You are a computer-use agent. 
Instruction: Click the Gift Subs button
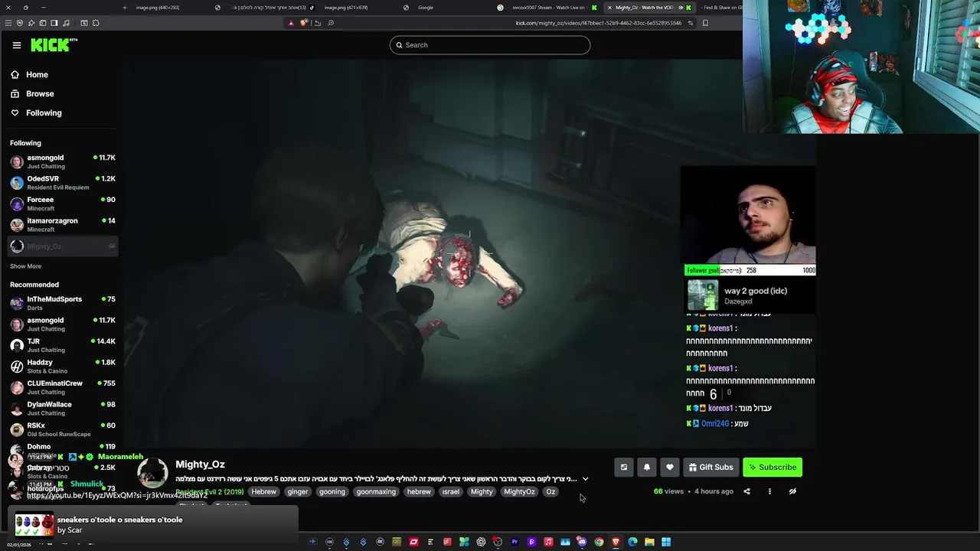point(710,467)
